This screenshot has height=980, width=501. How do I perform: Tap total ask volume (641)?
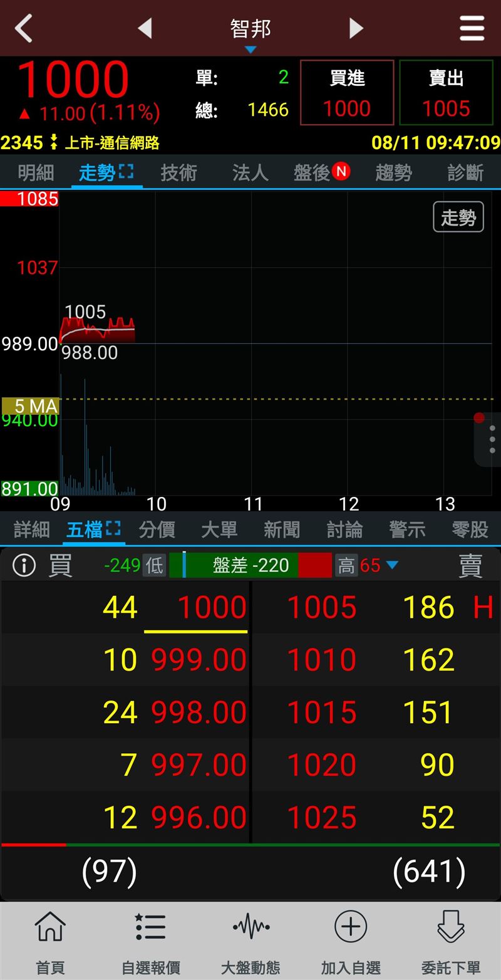tap(429, 872)
